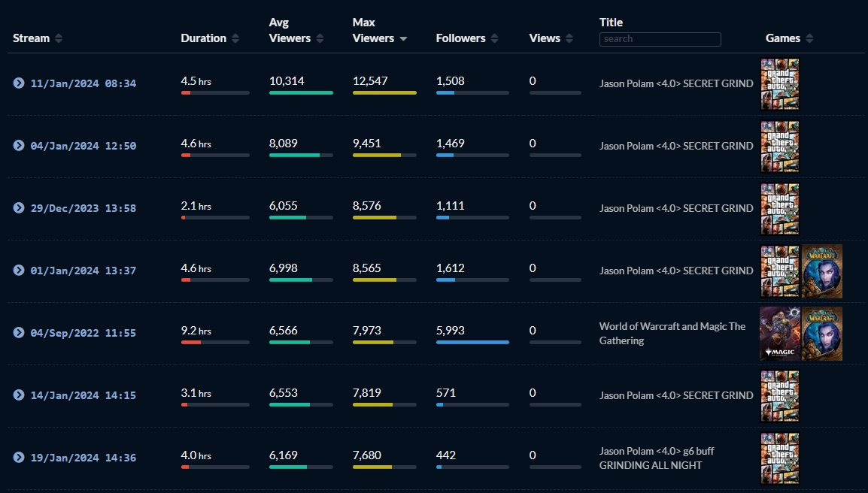Sort by Followers column sort arrows
Screen dimensions: 868x493
[494, 38]
